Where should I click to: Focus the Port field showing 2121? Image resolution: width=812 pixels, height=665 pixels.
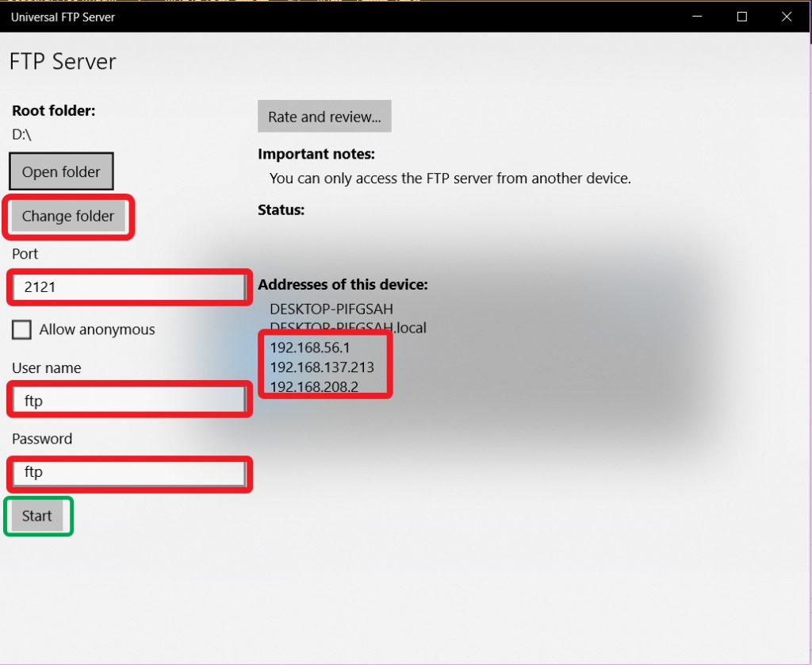click(128, 287)
